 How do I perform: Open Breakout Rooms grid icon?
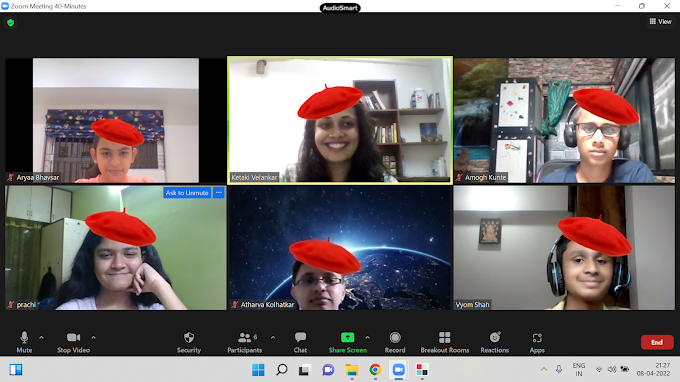point(445,337)
